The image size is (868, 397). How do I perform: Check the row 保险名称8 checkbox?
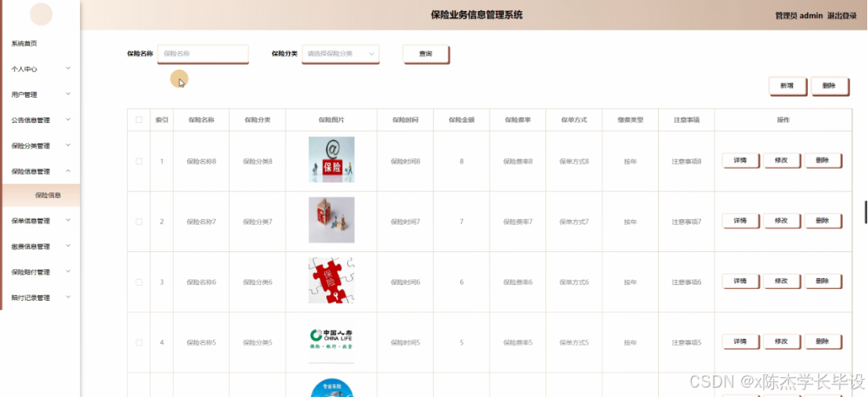139,161
